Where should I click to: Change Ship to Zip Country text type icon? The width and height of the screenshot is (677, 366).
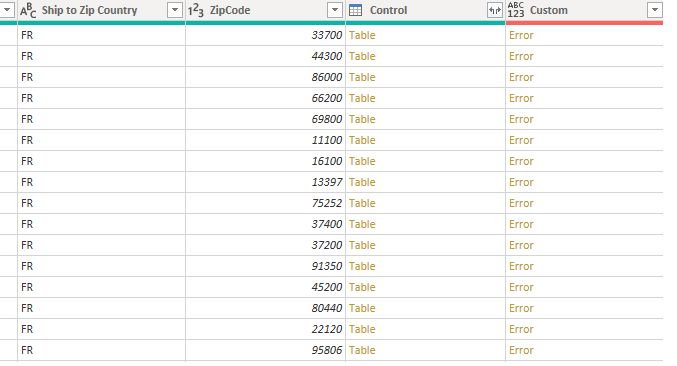point(28,10)
